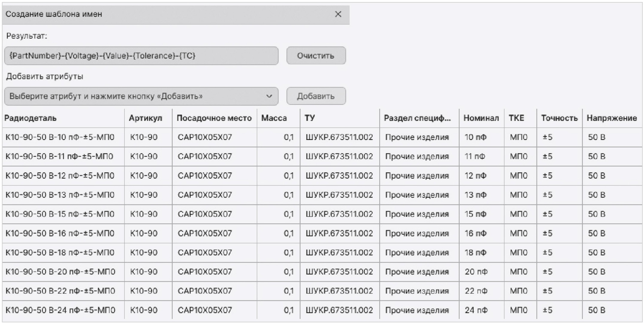Click the Номинал column header
This screenshot has height=324, width=644.
[x=481, y=118]
